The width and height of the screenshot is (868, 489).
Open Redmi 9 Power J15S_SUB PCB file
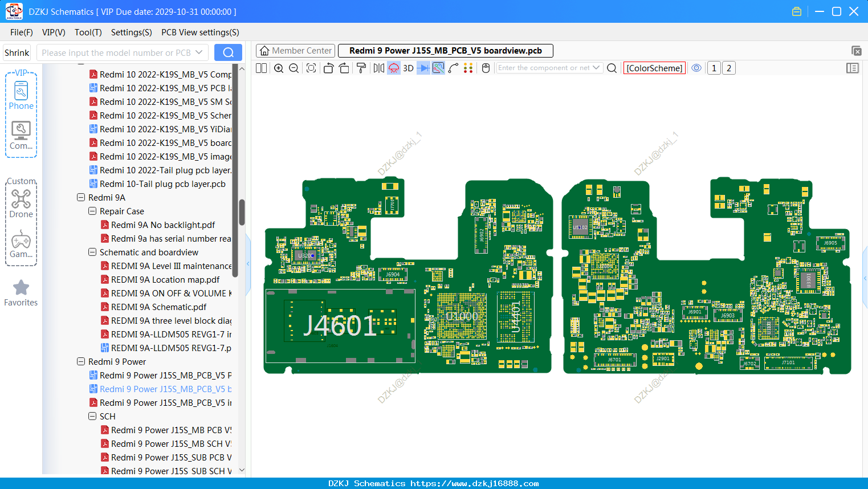pyautogui.click(x=166, y=457)
